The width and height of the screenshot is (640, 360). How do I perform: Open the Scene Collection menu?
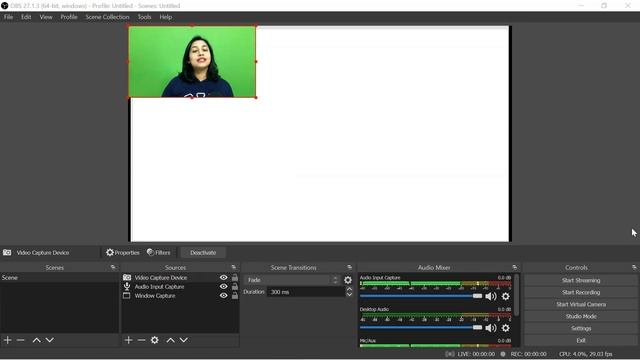click(x=107, y=17)
